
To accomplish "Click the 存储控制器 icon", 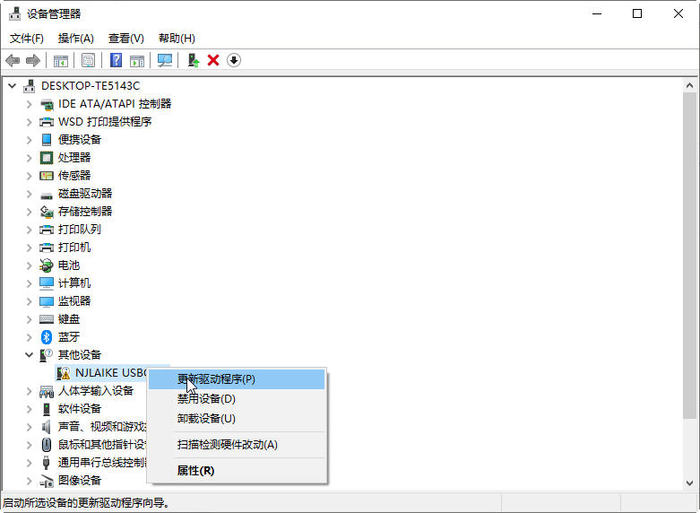I will [46, 212].
